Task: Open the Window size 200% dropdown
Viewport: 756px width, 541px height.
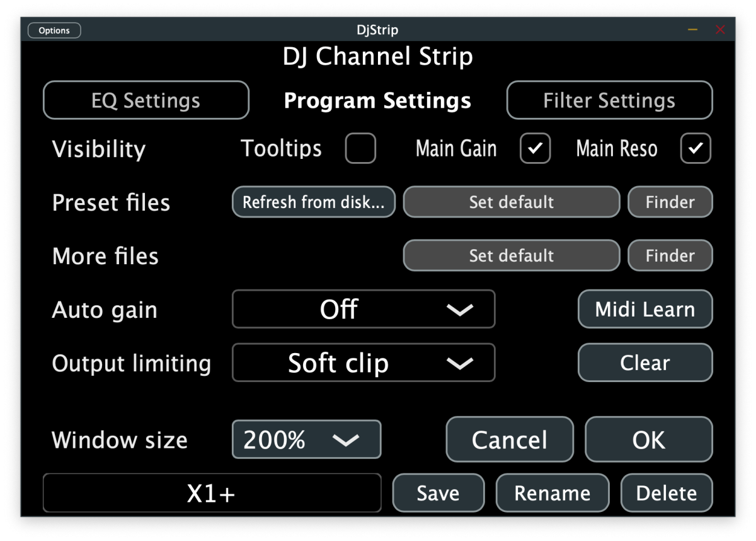Action: tap(307, 439)
